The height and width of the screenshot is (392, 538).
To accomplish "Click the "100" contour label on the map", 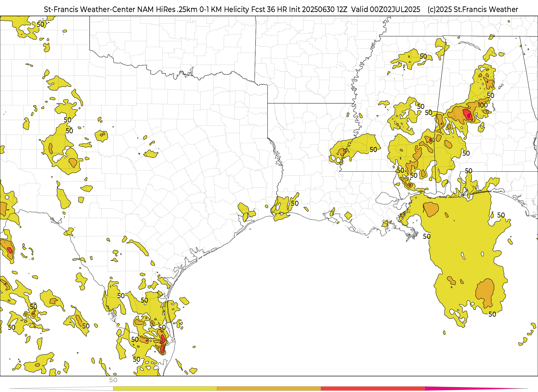I will point(483,105).
